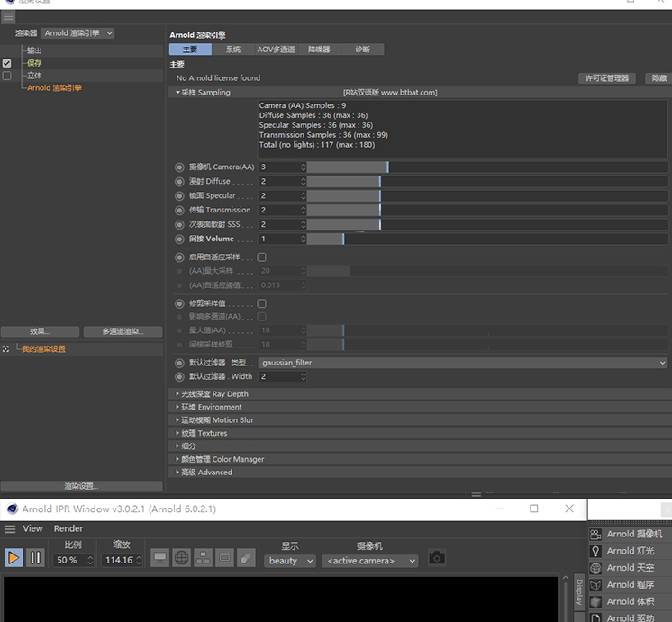Click the monitor display icon in IPR toolbar
The height and width of the screenshot is (622, 672).
tap(160, 558)
